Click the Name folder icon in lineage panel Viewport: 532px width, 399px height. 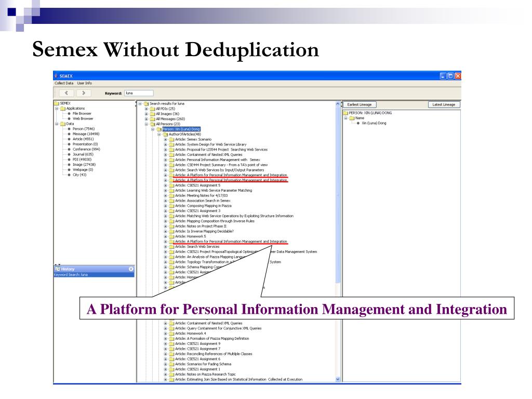tap(352, 118)
